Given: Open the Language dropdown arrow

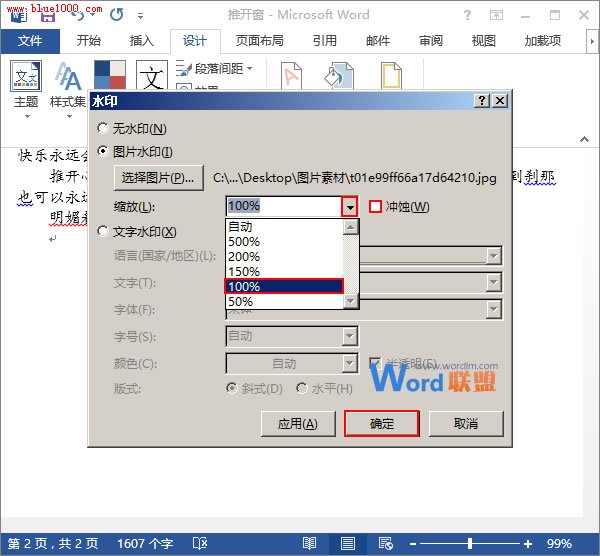Looking at the screenshot, I should tap(494, 256).
